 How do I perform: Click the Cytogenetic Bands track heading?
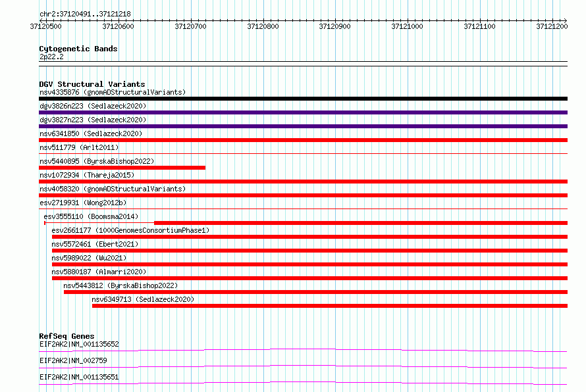(78, 49)
